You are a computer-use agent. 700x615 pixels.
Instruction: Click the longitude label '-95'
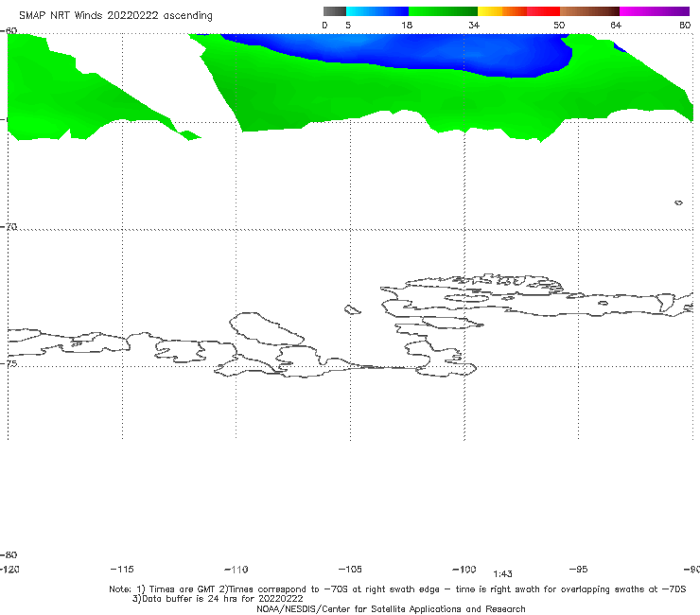coord(579,569)
